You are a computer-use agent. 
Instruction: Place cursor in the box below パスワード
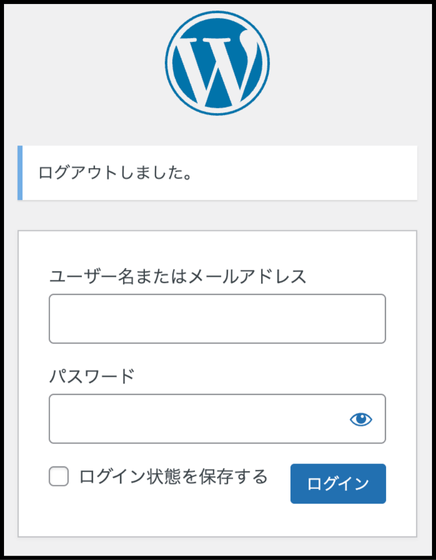[x=217, y=419]
